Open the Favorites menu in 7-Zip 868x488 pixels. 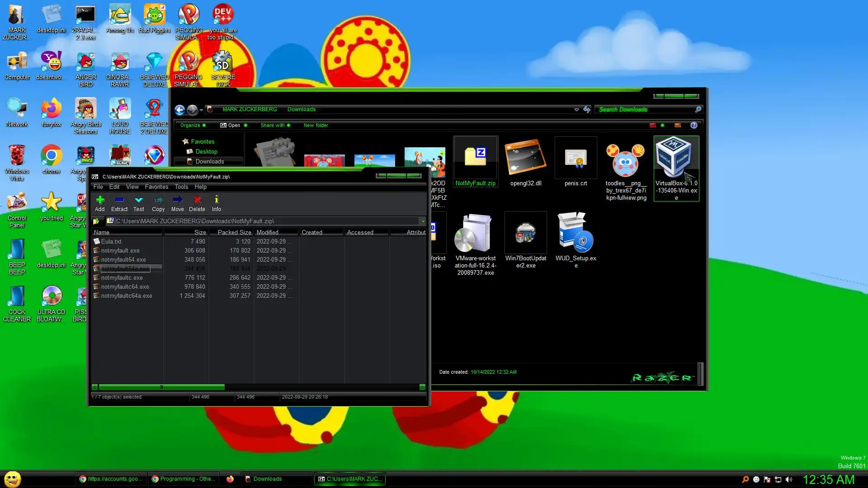(x=156, y=187)
